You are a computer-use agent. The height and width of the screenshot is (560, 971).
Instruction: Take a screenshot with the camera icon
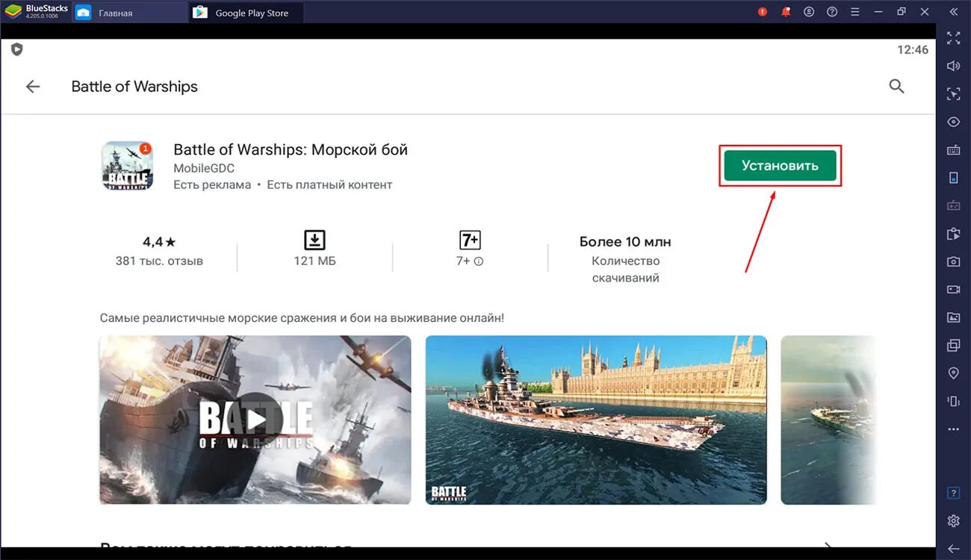[953, 261]
